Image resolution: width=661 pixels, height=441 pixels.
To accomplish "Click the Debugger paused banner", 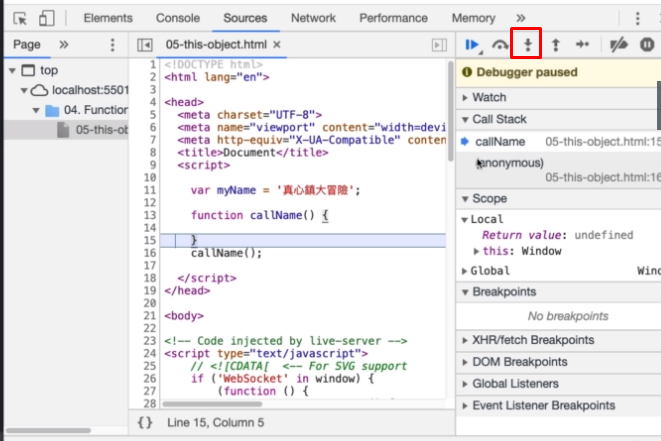I will [x=558, y=72].
